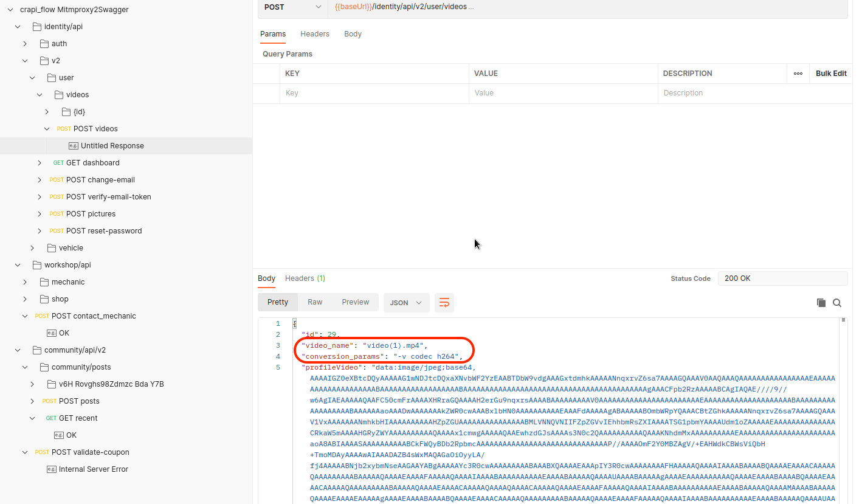The image size is (862, 504).
Task: Open the GET dashboard request
Action: (92, 163)
